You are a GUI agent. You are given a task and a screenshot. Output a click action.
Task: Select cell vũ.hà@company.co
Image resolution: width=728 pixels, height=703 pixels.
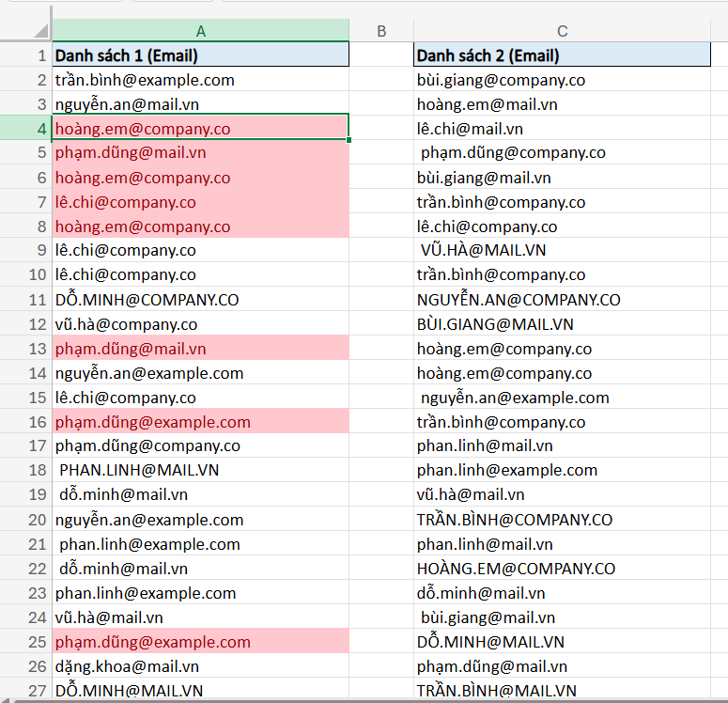[201, 324]
